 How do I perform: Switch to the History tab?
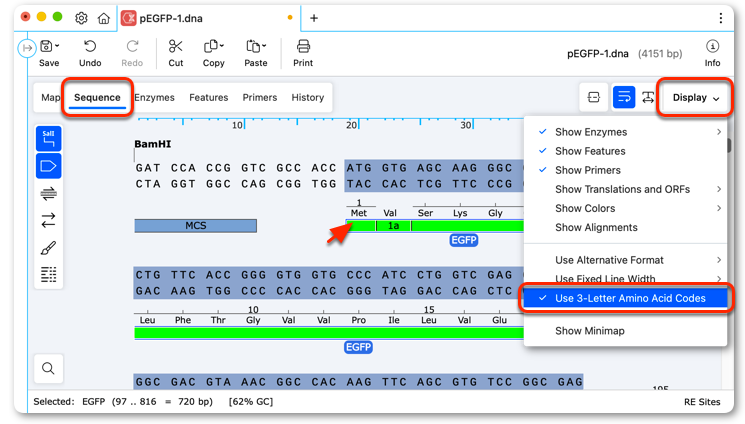(x=308, y=97)
